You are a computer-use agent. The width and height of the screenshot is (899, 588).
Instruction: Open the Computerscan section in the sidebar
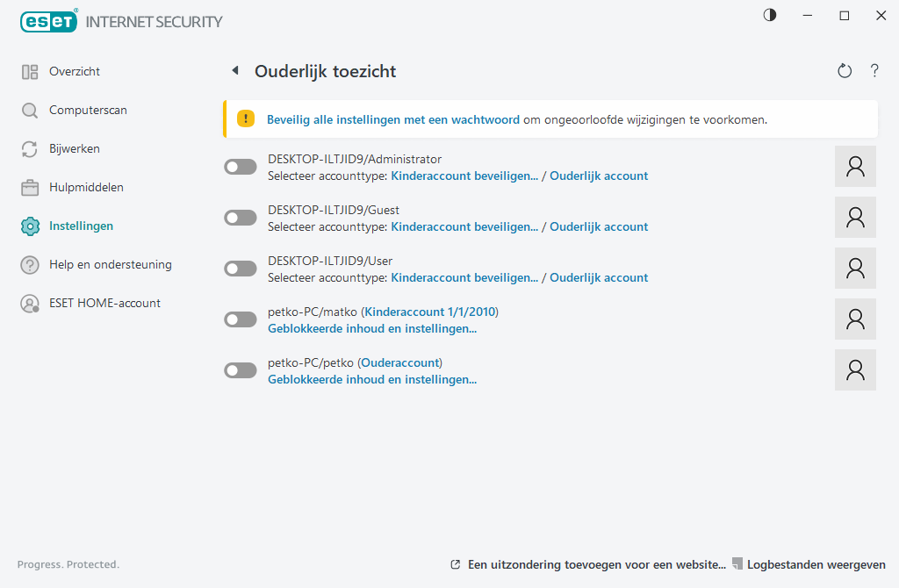point(88,111)
